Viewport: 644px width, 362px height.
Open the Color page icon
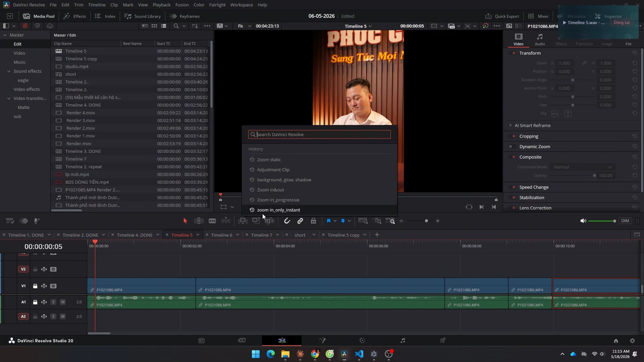[362, 341]
